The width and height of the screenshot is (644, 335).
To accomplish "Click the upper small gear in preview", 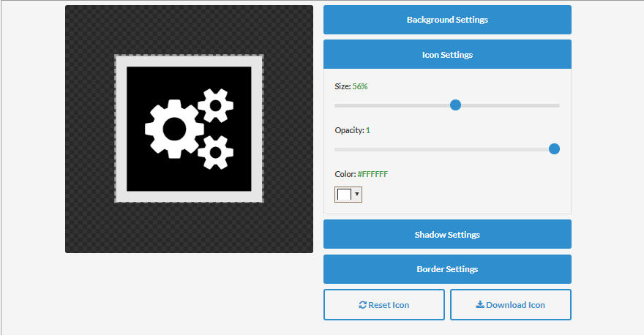I will [x=215, y=106].
